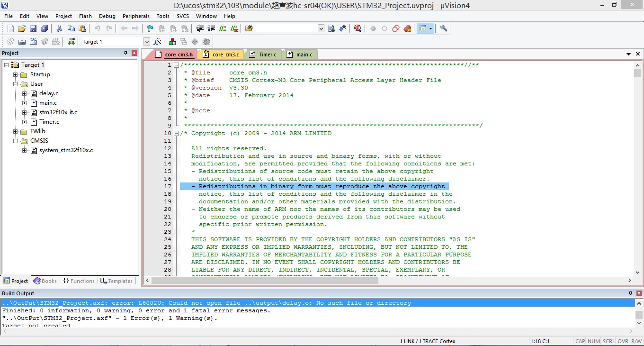Open Manage Project Items colored blocks icon
This screenshot has width=644, height=346.
pos(172,42)
